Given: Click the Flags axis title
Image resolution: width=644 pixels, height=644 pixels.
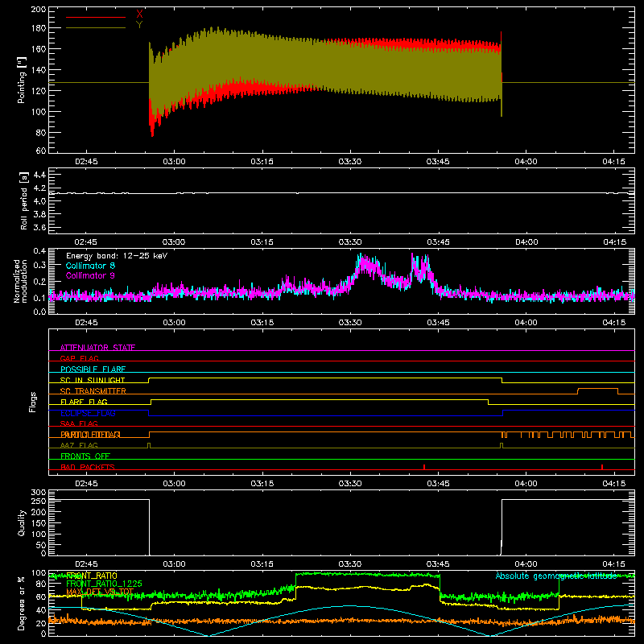Looking at the screenshot, I should (33, 402).
